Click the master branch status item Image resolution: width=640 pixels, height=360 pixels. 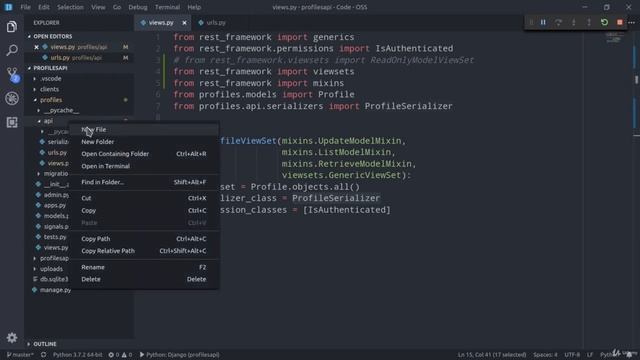(20, 355)
